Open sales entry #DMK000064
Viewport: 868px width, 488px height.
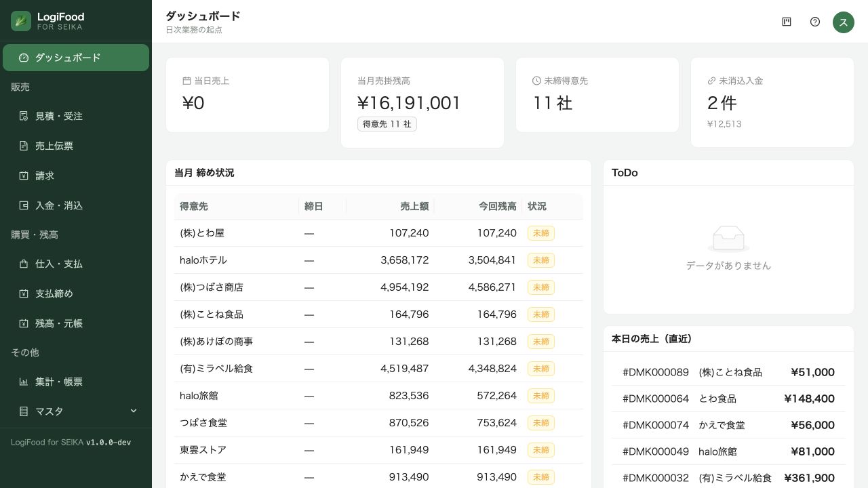[x=728, y=399]
